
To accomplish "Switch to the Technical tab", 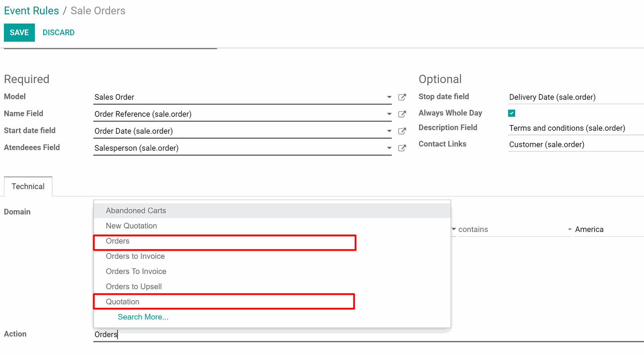I will (28, 186).
